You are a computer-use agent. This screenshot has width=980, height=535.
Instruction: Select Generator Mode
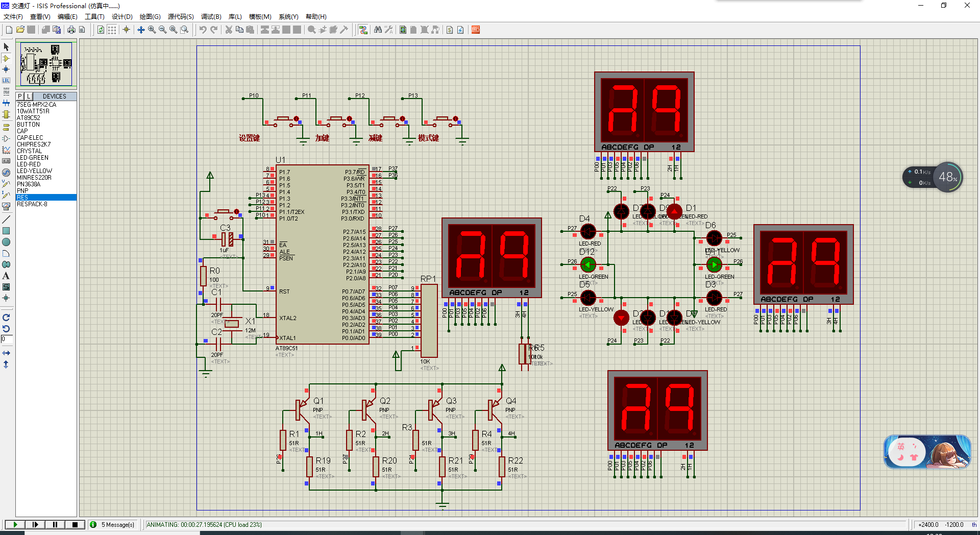click(x=6, y=172)
